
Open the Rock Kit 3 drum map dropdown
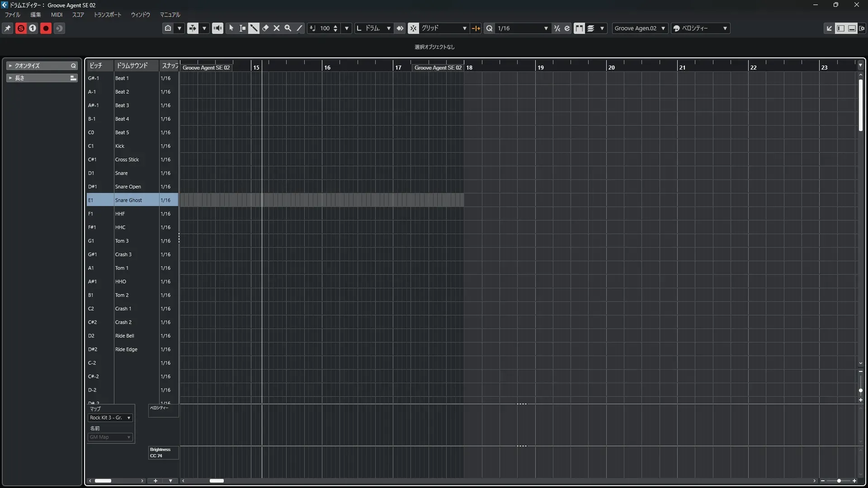110,418
